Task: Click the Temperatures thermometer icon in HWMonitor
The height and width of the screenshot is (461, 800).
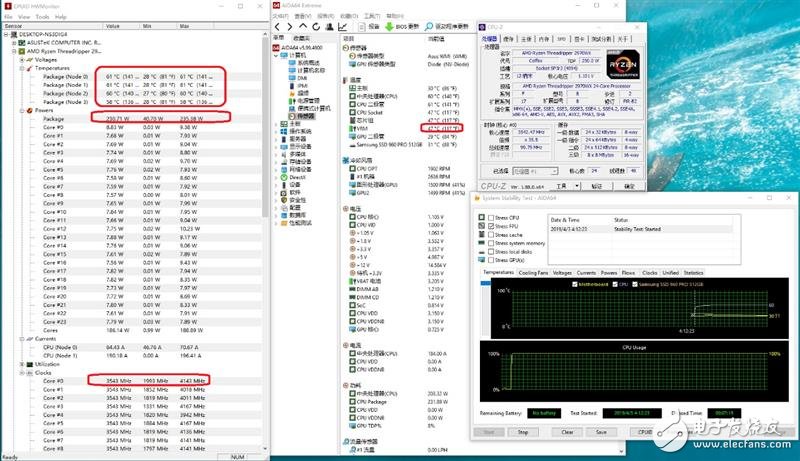Action: tap(30, 68)
